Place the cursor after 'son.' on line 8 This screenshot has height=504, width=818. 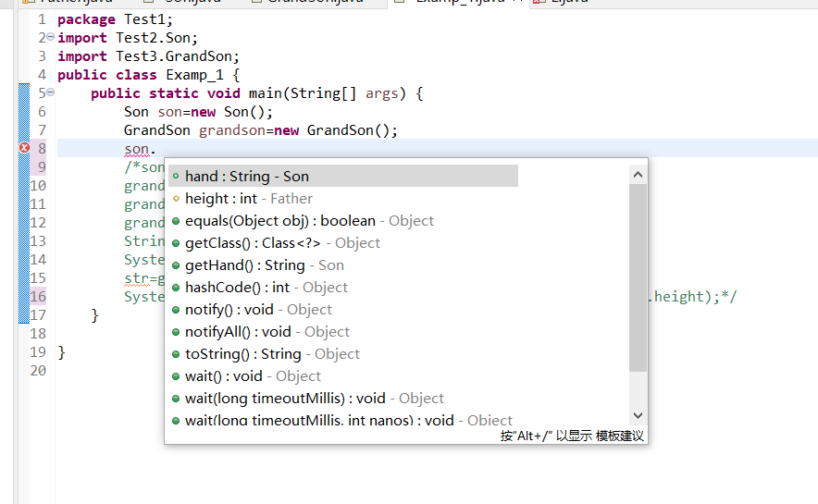pos(157,149)
